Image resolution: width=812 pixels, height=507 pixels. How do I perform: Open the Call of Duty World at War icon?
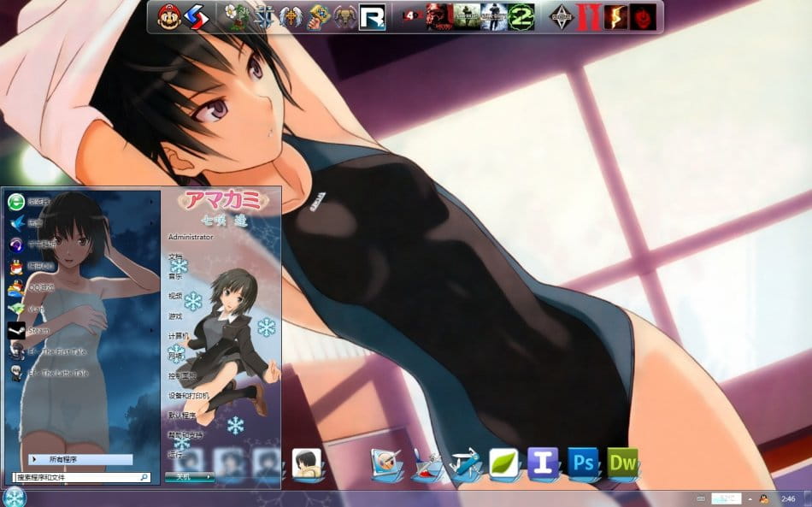(493, 17)
